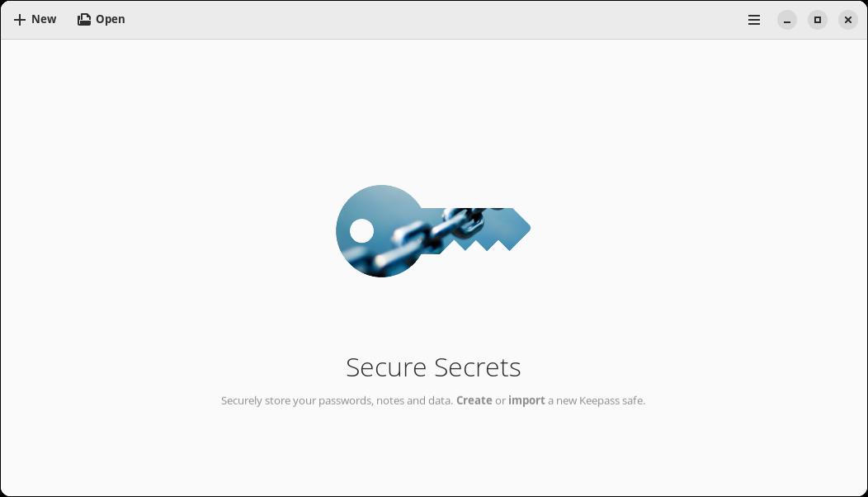Click the 'a new Keepass safe' text
This screenshot has width=868, height=497.
(x=597, y=400)
